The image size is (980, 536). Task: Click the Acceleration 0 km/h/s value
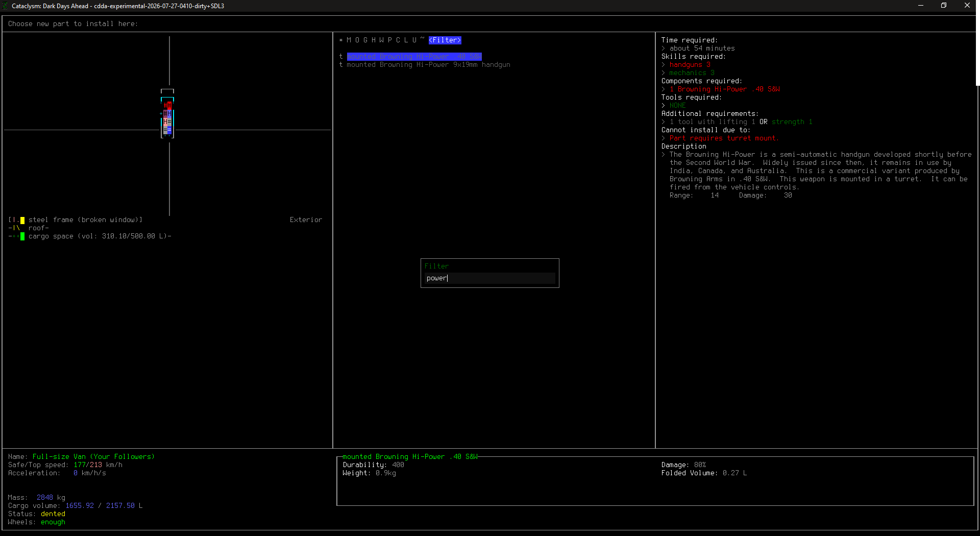[x=90, y=473]
